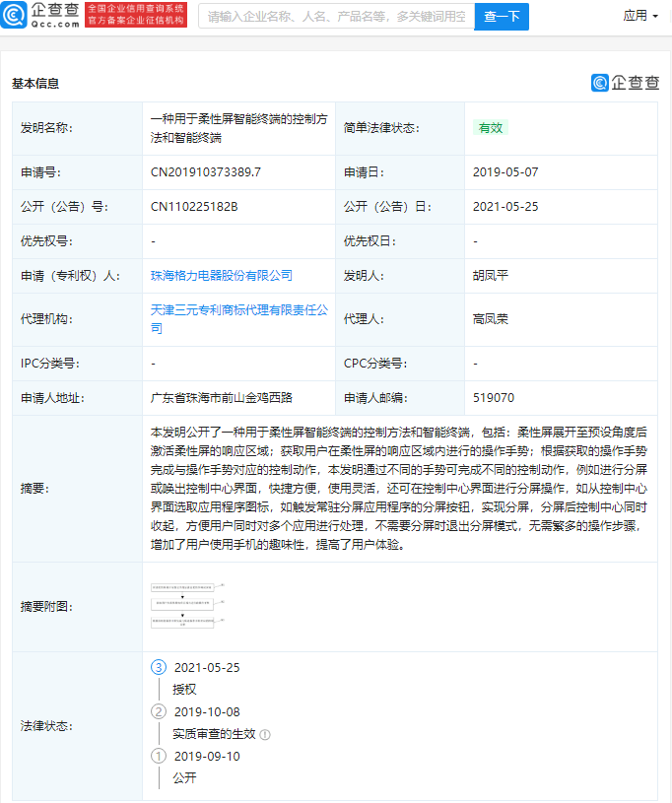Click application date 2019-05-07
The image size is (672, 803).
click(x=505, y=172)
